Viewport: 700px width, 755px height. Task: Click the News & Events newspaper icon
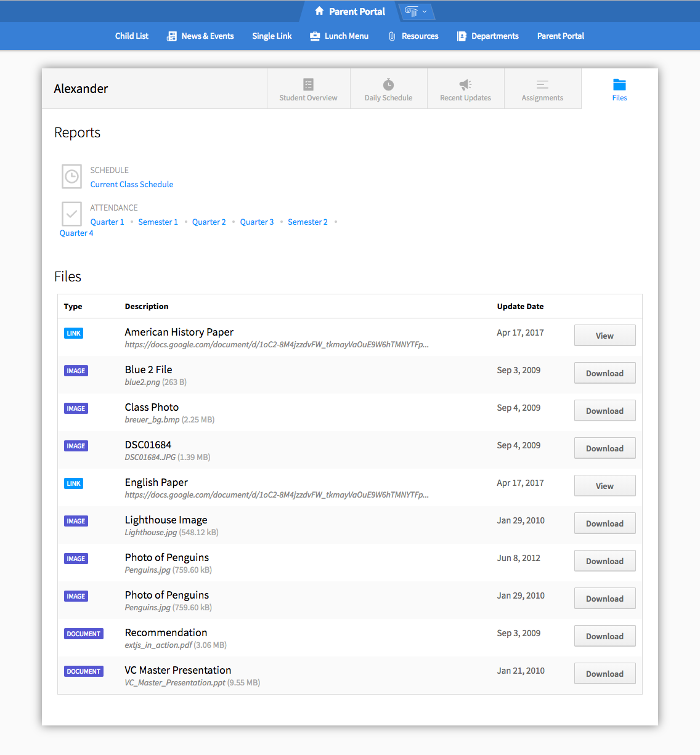171,36
